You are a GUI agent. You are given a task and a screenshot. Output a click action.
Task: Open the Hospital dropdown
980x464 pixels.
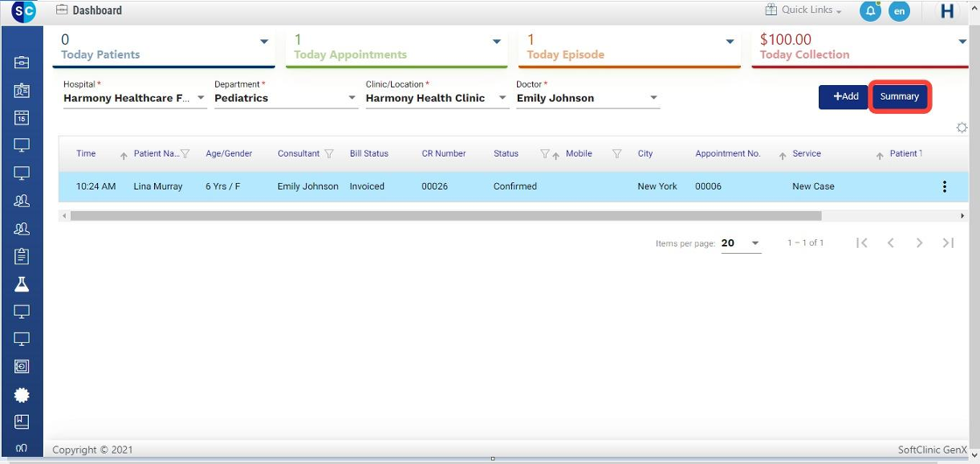(x=135, y=98)
